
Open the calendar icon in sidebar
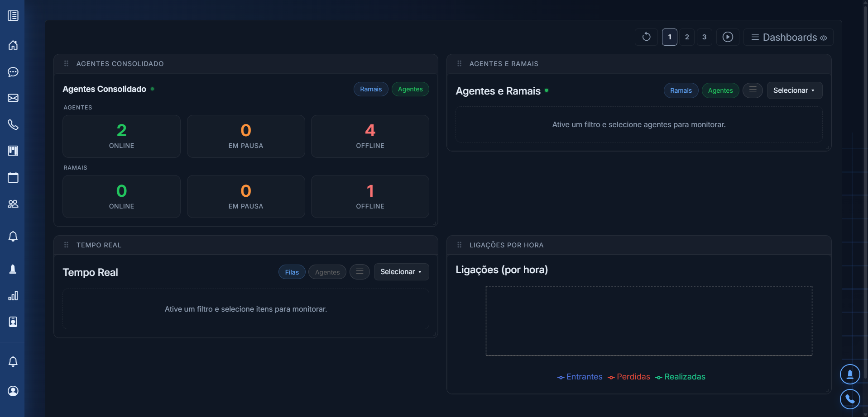pyautogui.click(x=13, y=178)
